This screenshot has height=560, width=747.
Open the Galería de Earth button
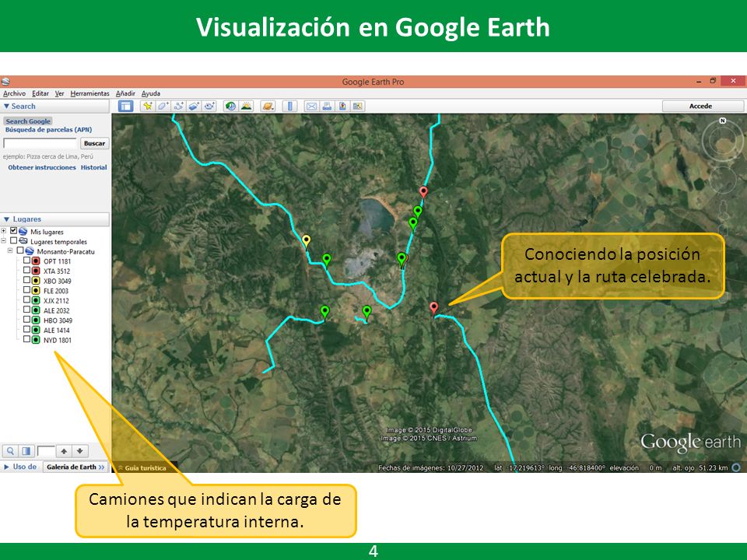coord(75,467)
